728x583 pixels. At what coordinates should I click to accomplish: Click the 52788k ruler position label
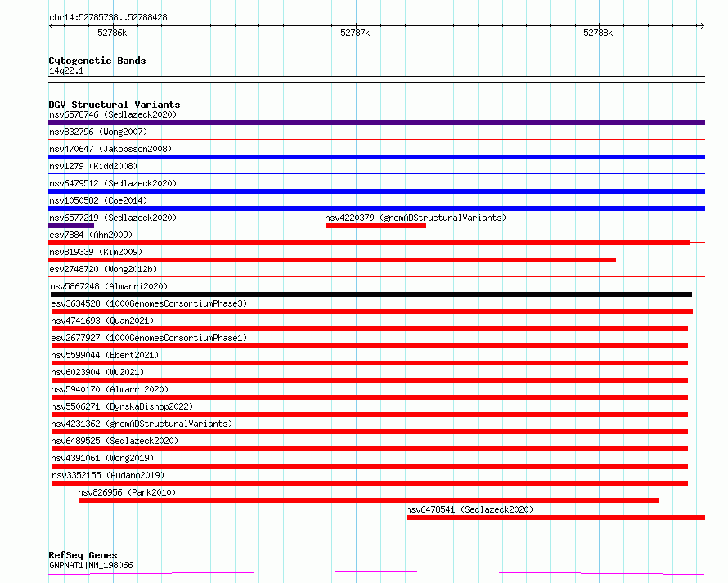[598, 33]
